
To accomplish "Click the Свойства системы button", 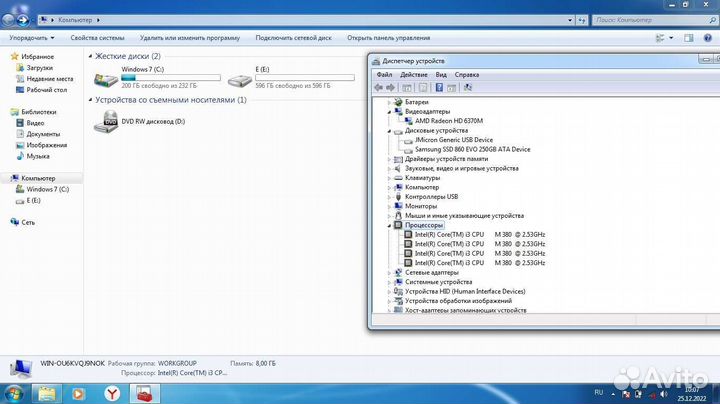I will (97, 37).
